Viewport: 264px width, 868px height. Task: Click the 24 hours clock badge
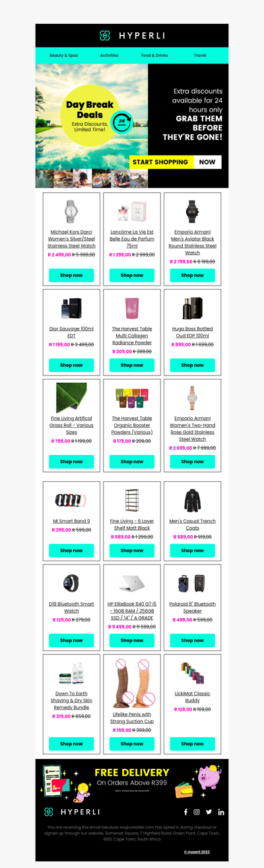(121, 122)
